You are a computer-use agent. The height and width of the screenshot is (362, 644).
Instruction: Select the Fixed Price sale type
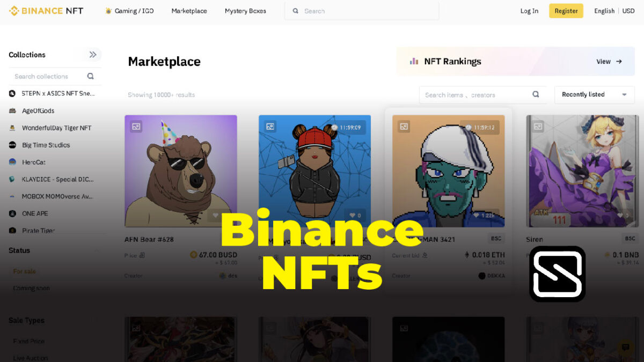coord(29,341)
